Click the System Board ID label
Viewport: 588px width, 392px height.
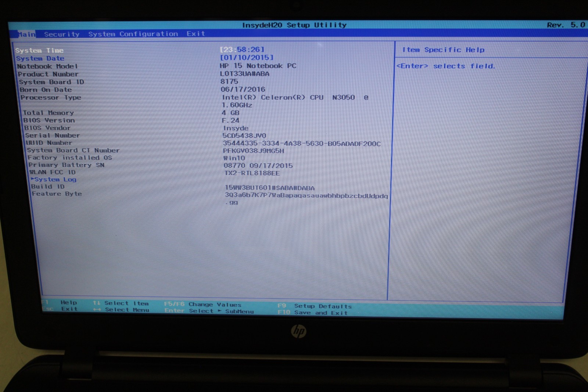click(x=51, y=82)
